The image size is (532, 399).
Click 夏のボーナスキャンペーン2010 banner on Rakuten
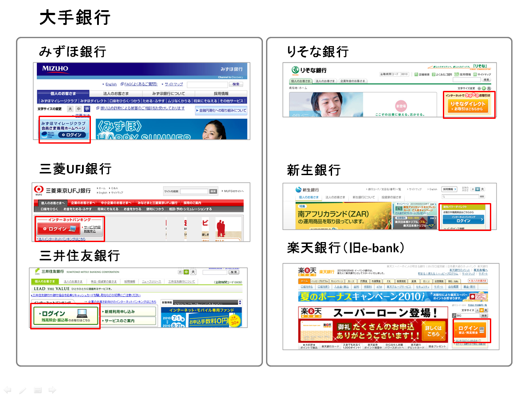click(x=393, y=296)
